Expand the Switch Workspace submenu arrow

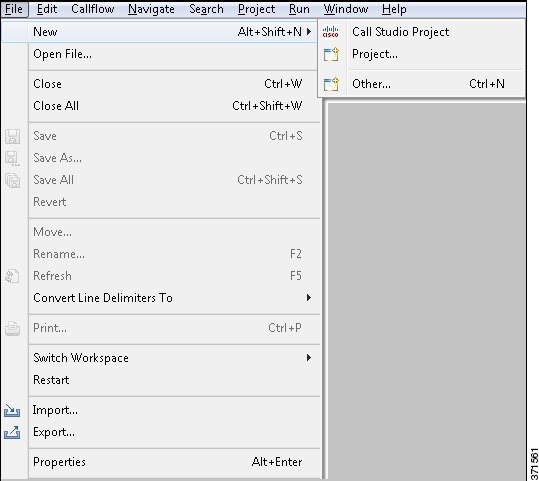[309, 358]
